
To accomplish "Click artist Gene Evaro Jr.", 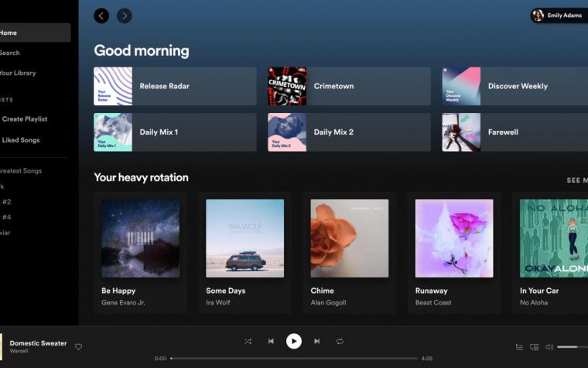I will [x=123, y=303].
